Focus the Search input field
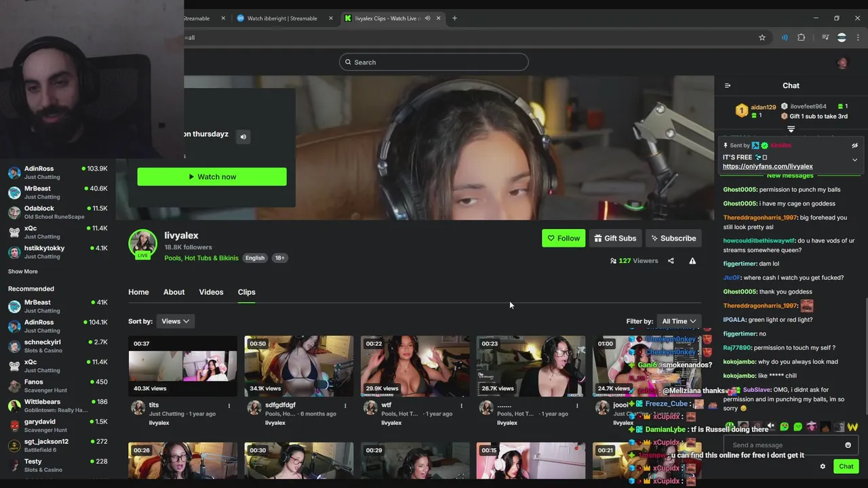 [x=434, y=62]
